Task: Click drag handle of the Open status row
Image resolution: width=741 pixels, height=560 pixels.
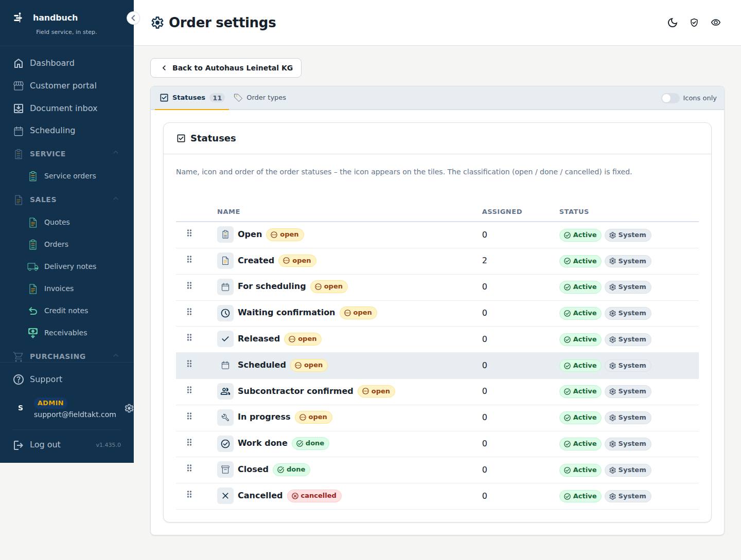Action: coord(189,233)
